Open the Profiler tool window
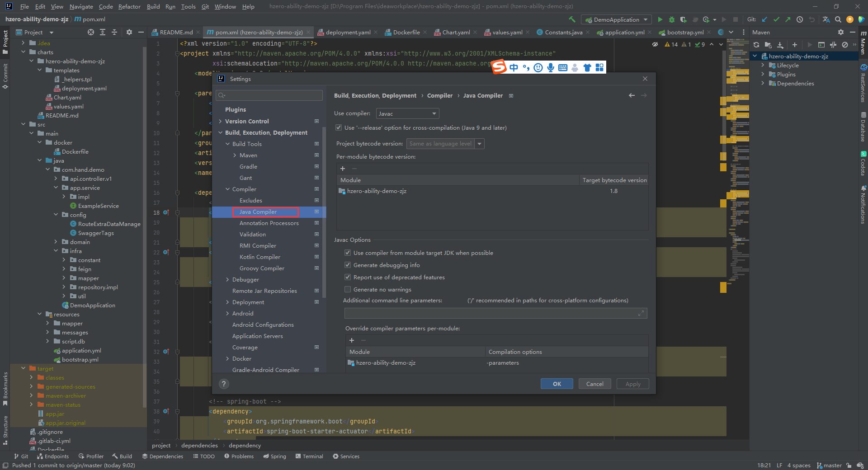This screenshot has width=868, height=470. tap(91, 456)
